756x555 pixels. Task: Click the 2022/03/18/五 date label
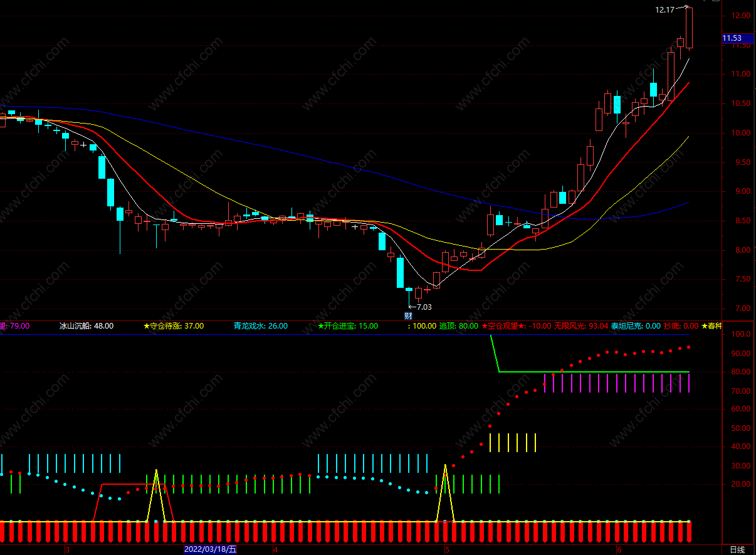coord(211,550)
